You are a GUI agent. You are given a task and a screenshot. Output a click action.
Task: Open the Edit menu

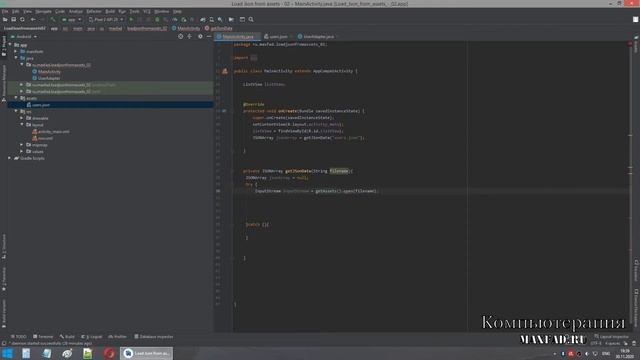point(16,11)
